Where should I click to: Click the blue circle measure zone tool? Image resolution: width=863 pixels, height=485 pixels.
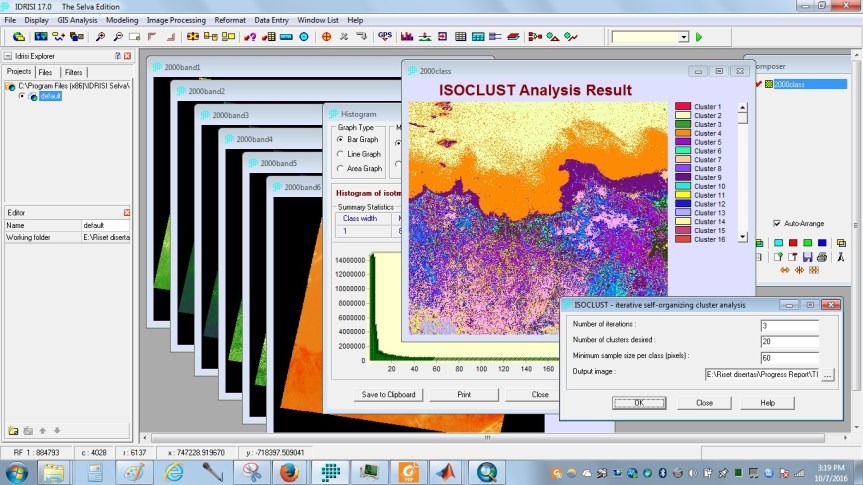(304, 37)
